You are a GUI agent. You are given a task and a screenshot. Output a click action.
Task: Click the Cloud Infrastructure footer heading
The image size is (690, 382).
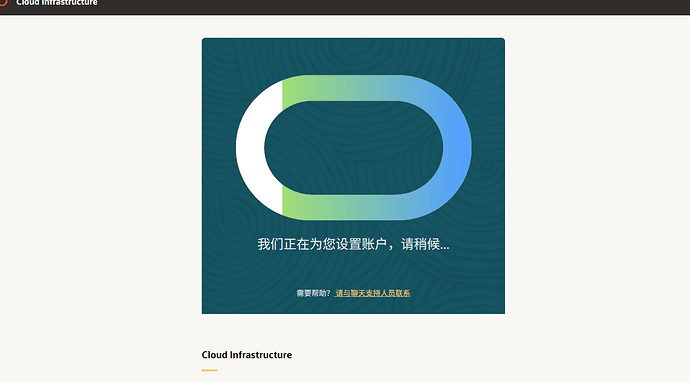click(246, 355)
